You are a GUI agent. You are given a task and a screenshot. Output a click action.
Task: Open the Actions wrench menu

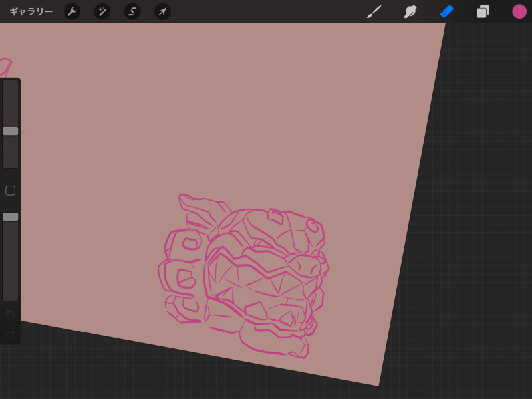tap(72, 11)
